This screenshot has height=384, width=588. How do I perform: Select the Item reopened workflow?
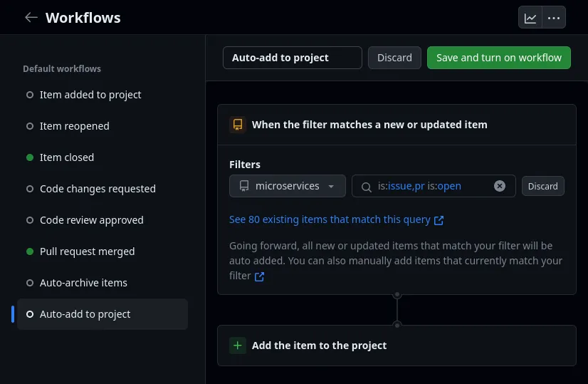tap(74, 126)
